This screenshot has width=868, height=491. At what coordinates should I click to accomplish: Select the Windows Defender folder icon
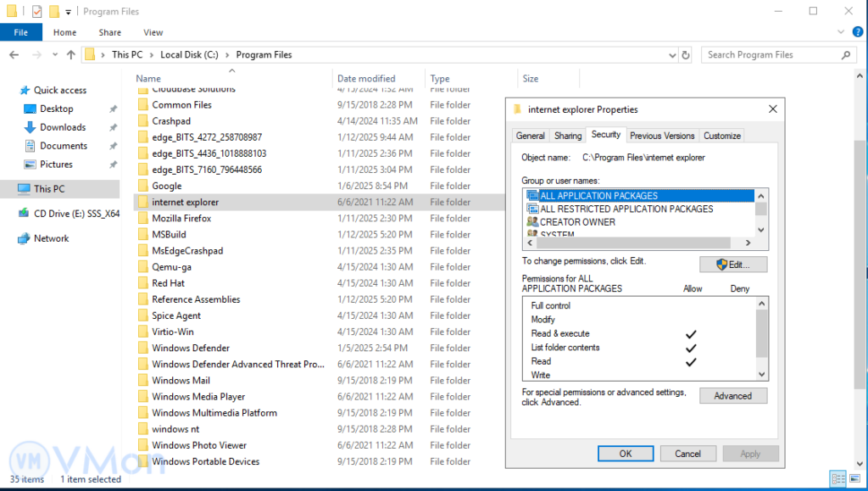click(x=142, y=348)
